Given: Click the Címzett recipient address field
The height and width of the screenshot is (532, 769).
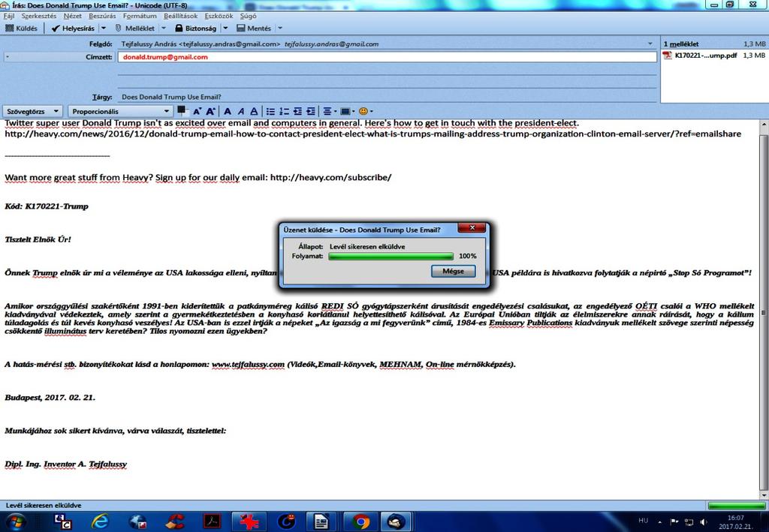Looking at the screenshot, I should point(387,57).
